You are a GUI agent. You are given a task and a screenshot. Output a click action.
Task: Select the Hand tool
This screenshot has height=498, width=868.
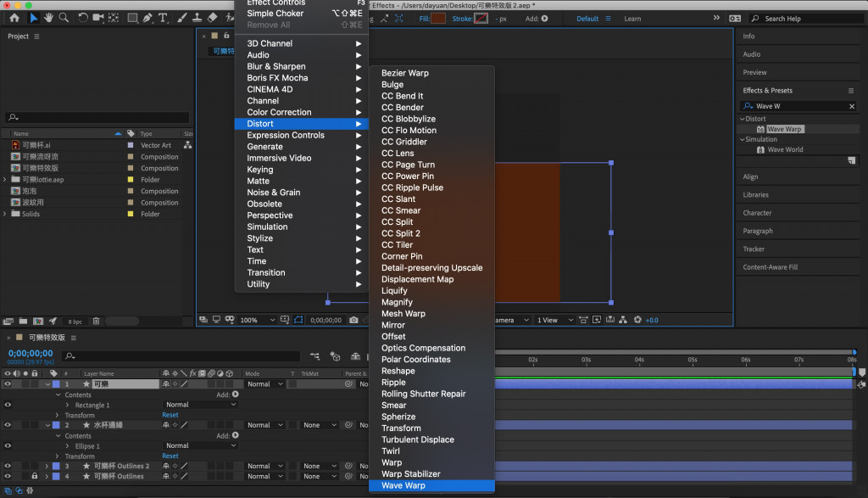tap(48, 18)
